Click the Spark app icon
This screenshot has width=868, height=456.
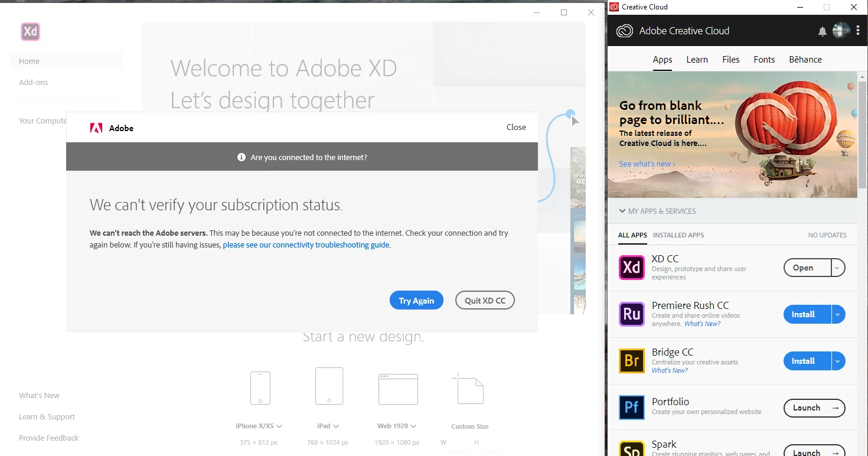click(x=631, y=449)
